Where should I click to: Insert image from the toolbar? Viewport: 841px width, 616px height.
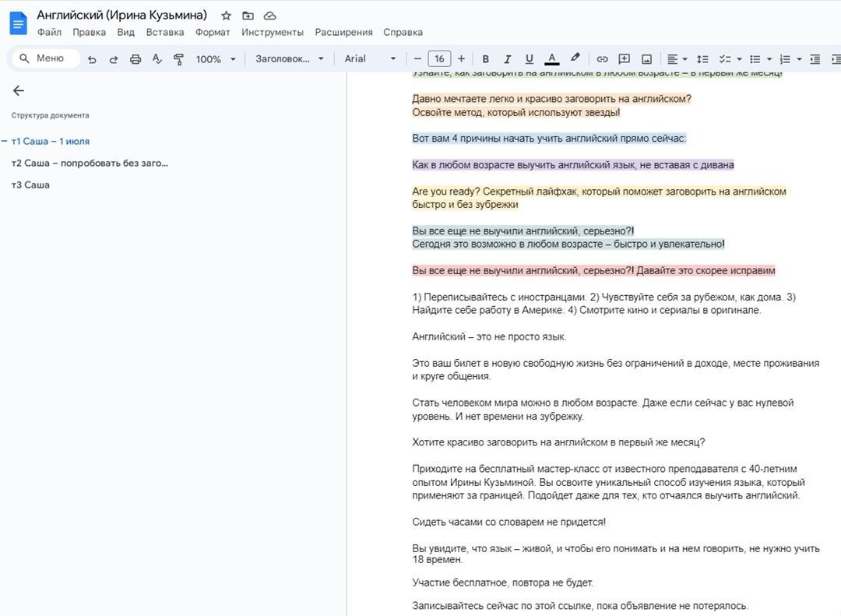[646, 59]
